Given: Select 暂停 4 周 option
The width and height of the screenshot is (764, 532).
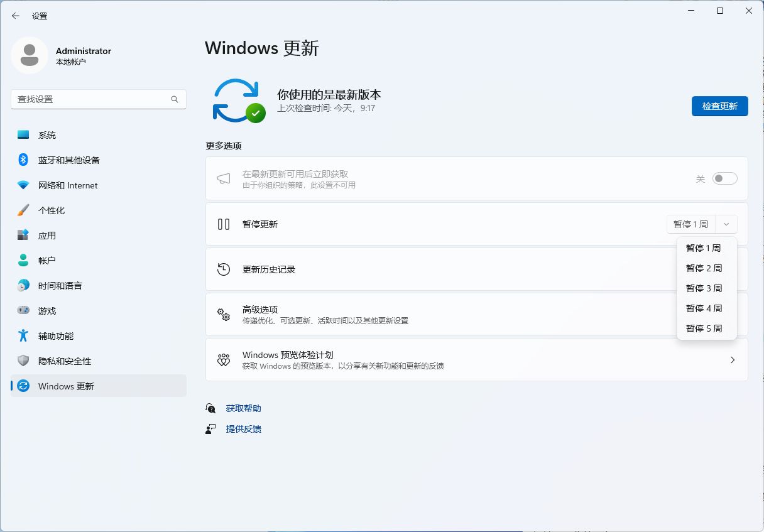Looking at the screenshot, I should coord(707,308).
